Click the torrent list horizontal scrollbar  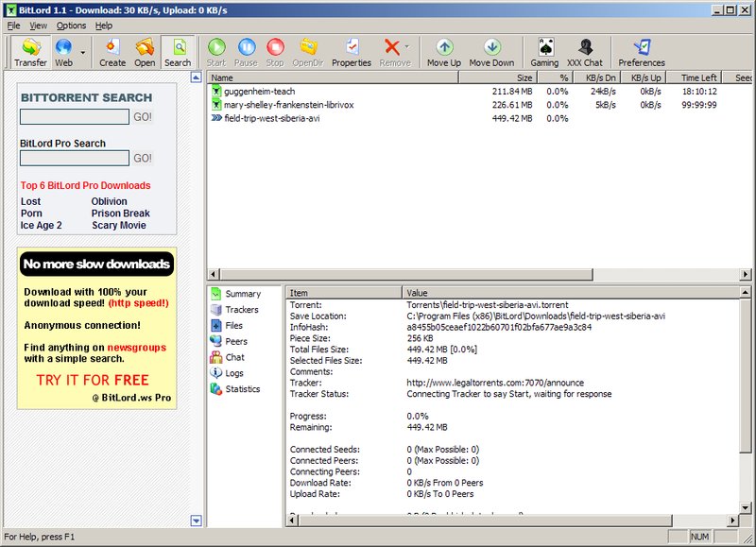(407, 274)
